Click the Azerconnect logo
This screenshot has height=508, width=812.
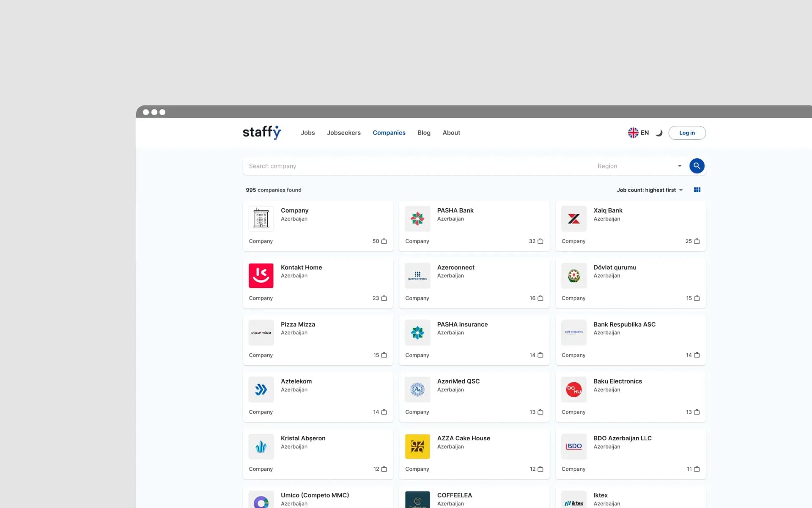tap(417, 276)
